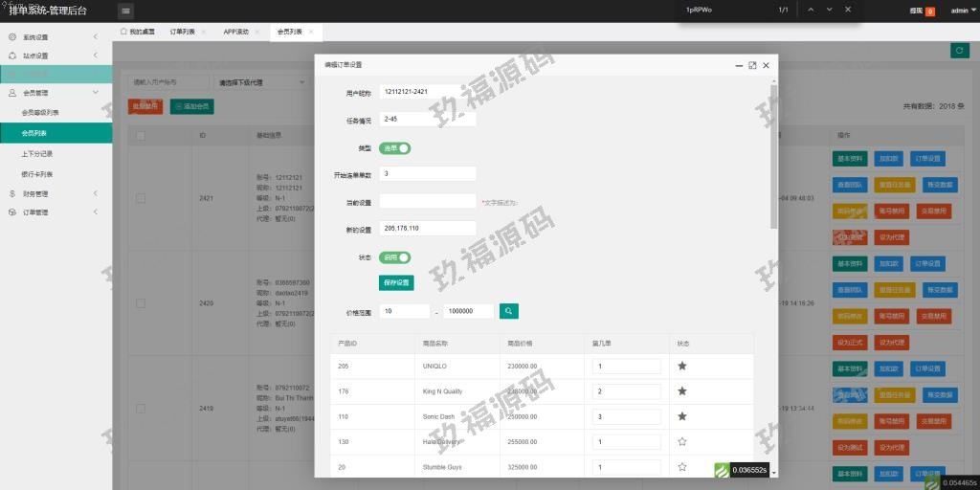Click the hamburger menu icon in header
Viewport: 980px width, 490px height.
pos(126,11)
